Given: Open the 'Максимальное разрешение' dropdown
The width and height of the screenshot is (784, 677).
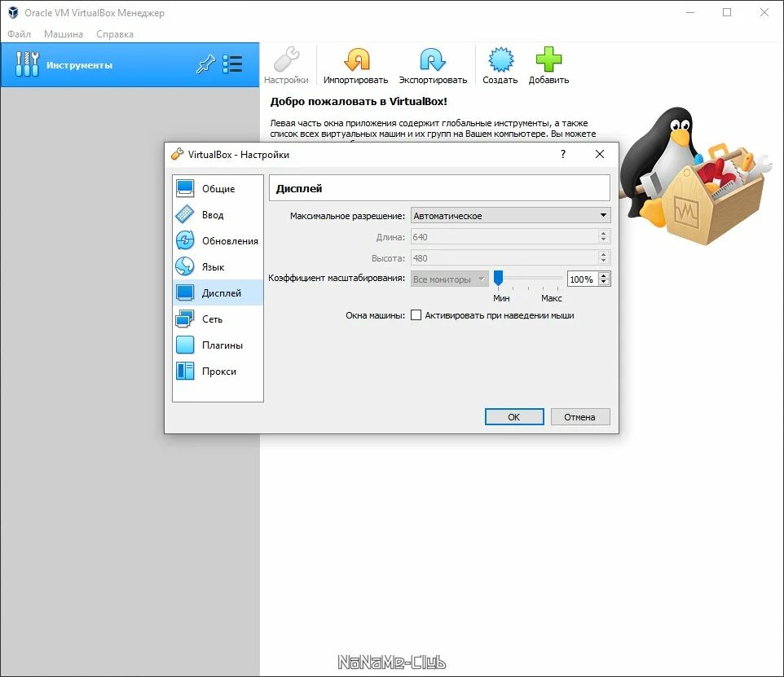Looking at the screenshot, I should tap(510, 216).
